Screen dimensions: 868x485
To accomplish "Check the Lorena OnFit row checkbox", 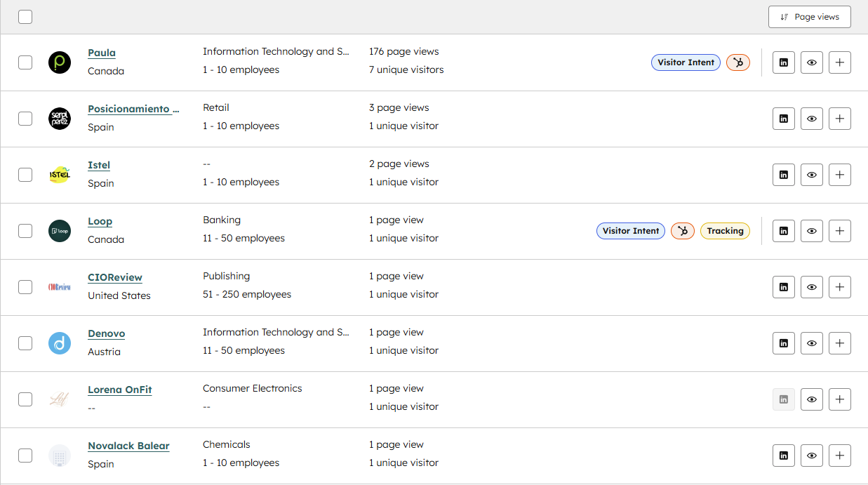I will [x=25, y=399].
